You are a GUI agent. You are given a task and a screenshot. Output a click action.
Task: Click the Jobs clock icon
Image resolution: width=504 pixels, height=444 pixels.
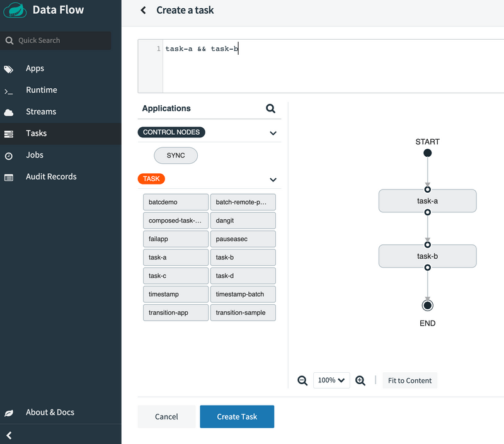click(x=9, y=156)
